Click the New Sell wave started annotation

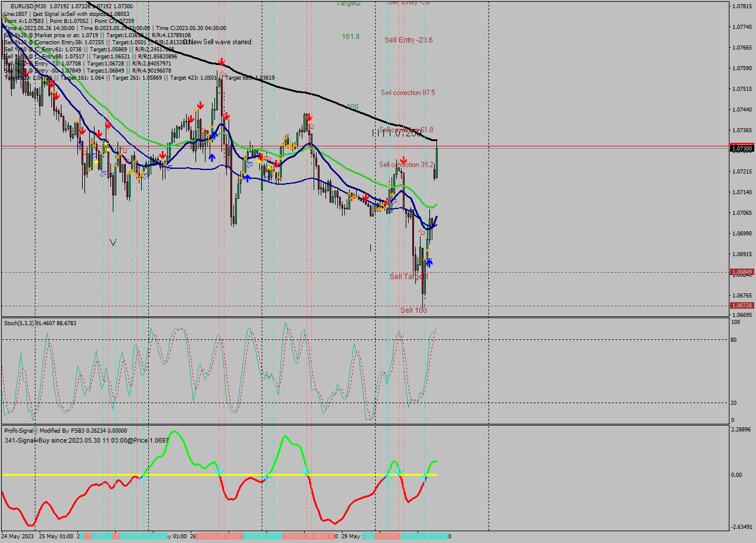click(219, 42)
